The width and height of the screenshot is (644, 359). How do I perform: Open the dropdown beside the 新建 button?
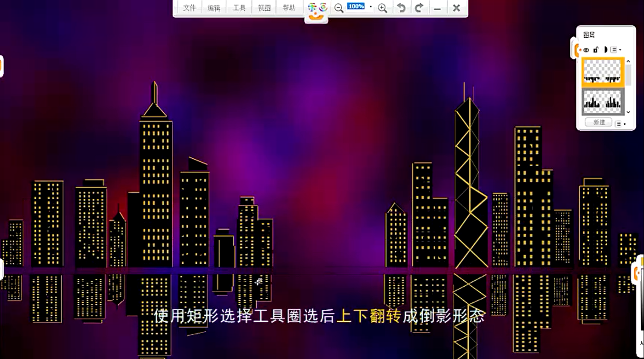point(620,124)
